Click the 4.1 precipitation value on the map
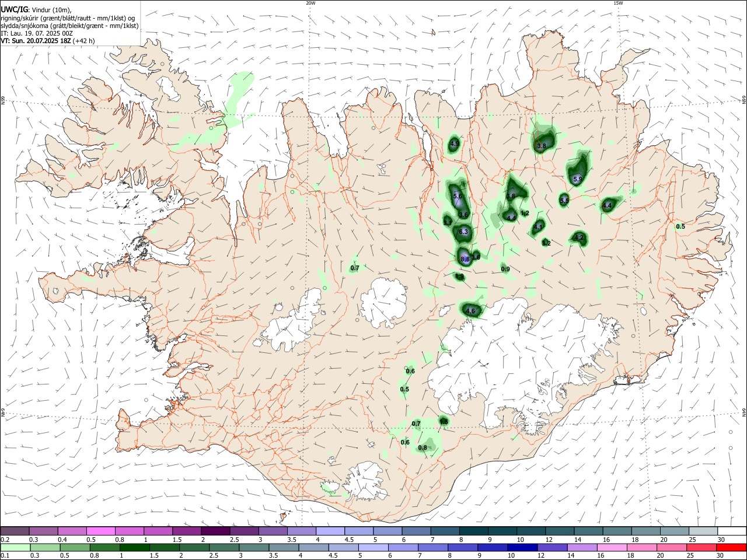Image resolution: width=747 pixels, height=560 pixels. pos(539,228)
